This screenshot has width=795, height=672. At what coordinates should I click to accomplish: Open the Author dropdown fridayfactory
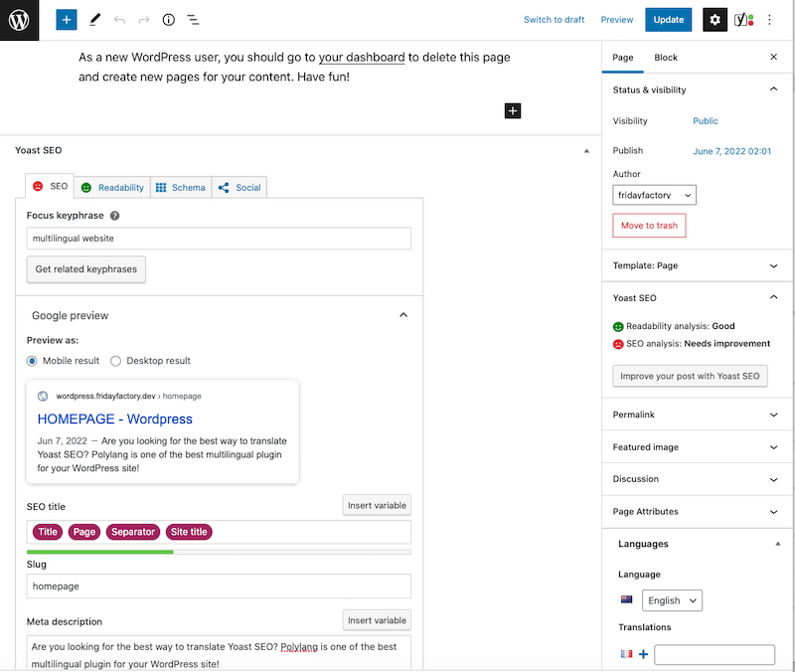point(654,195)
